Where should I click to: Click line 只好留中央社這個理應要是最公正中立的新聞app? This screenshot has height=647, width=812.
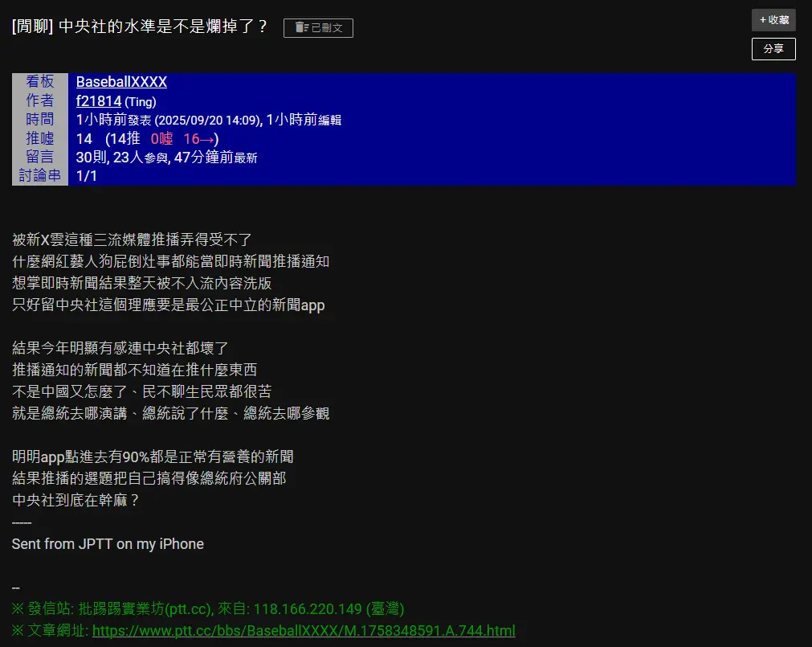point(169,305)
